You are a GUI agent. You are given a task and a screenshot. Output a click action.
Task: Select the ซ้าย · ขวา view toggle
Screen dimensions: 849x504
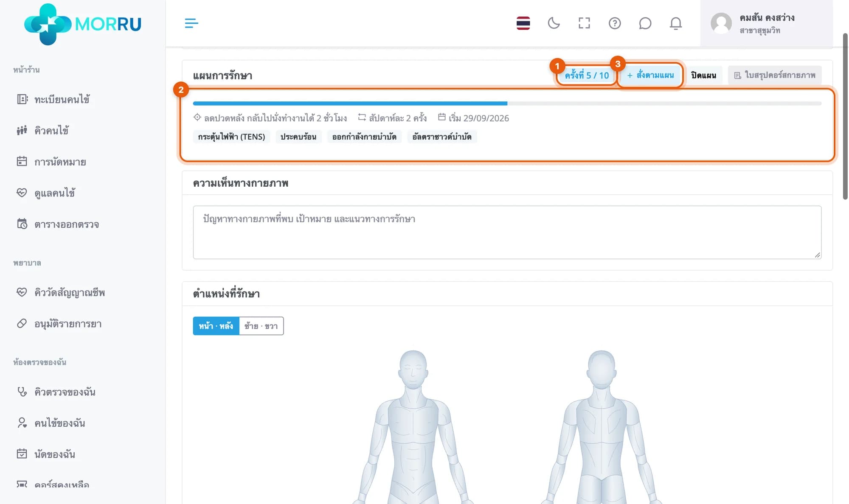coord(261,326)
